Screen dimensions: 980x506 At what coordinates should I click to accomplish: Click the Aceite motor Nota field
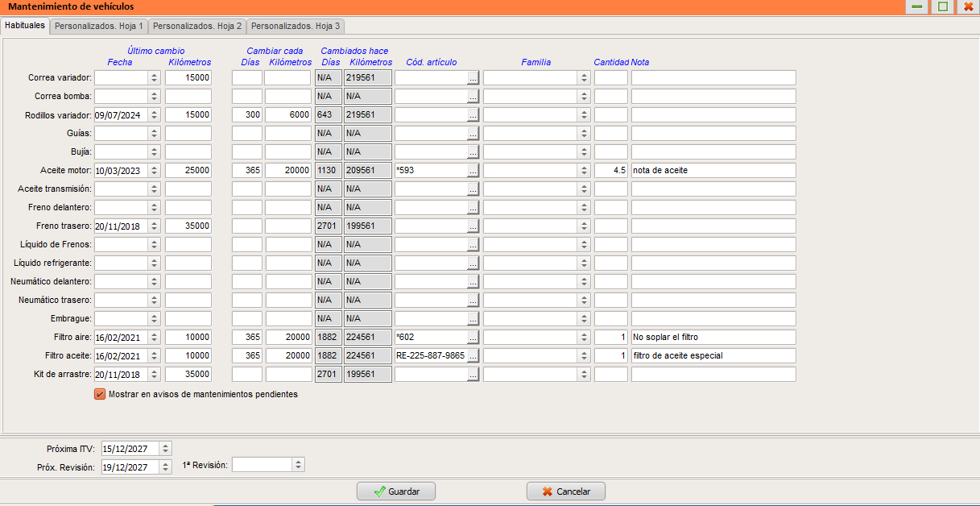point(713,171)
